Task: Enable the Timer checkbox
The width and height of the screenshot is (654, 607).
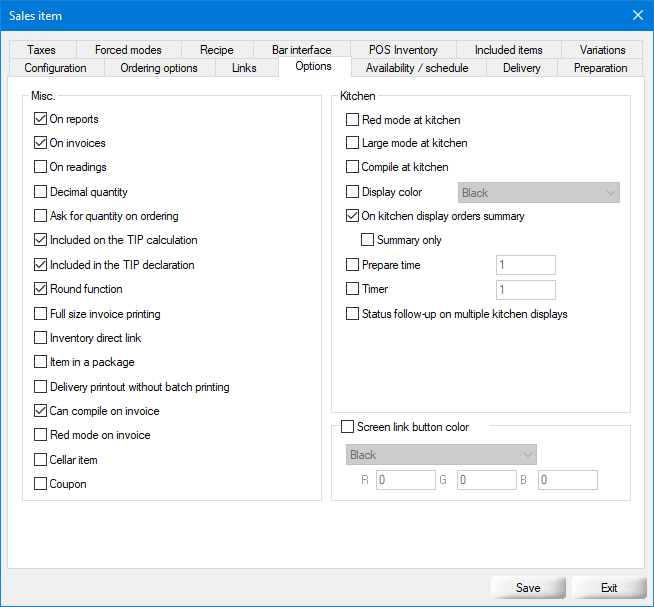Action: coord(353,289)
